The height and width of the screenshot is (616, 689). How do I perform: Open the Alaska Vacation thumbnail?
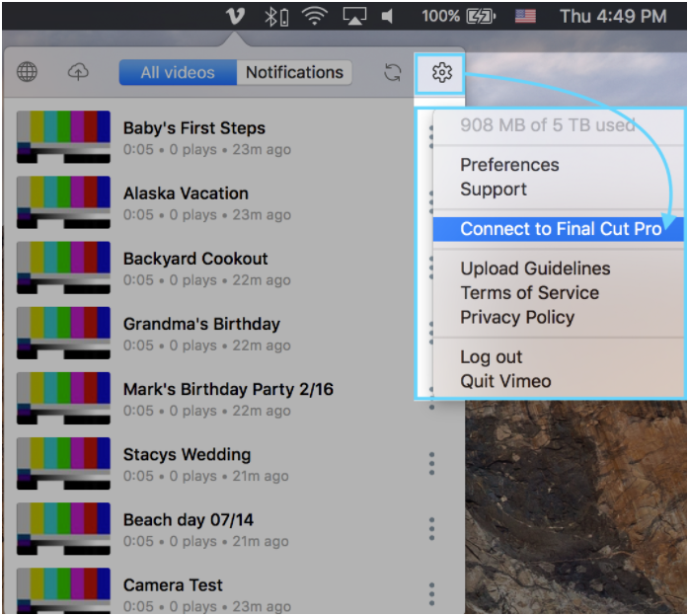63,202
